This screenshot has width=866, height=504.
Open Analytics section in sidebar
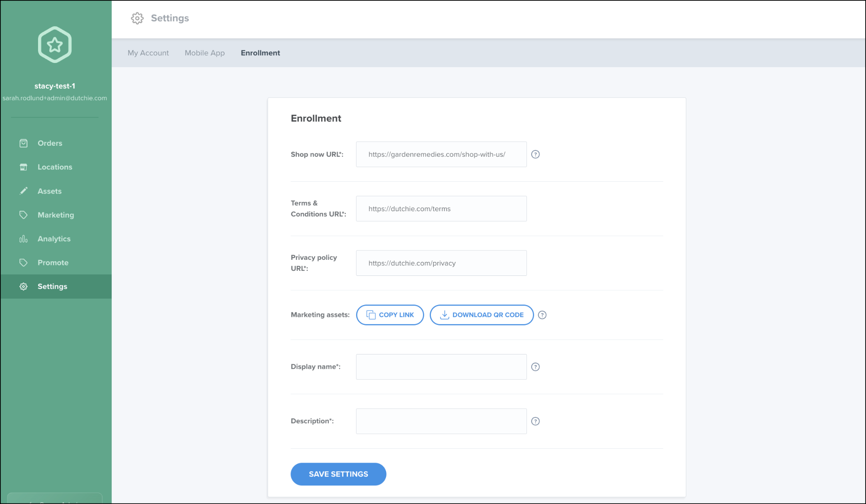pos(54,239)
